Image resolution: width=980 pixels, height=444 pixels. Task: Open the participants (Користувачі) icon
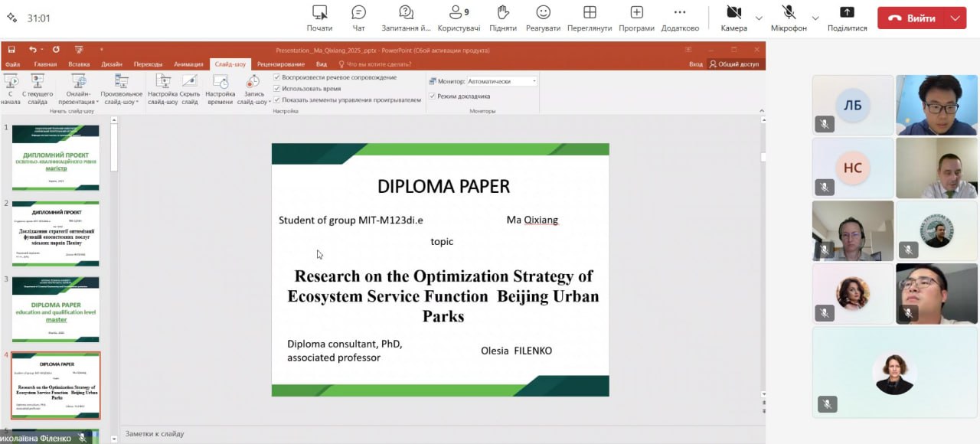click(x=459, y=13)
